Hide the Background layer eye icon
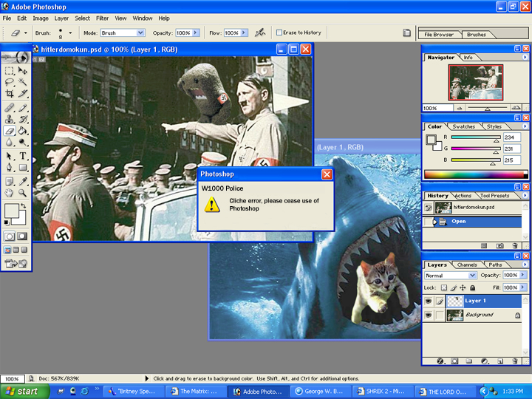Screen dimensions: 532x399 pyautogui.click(x=429, y=316)
